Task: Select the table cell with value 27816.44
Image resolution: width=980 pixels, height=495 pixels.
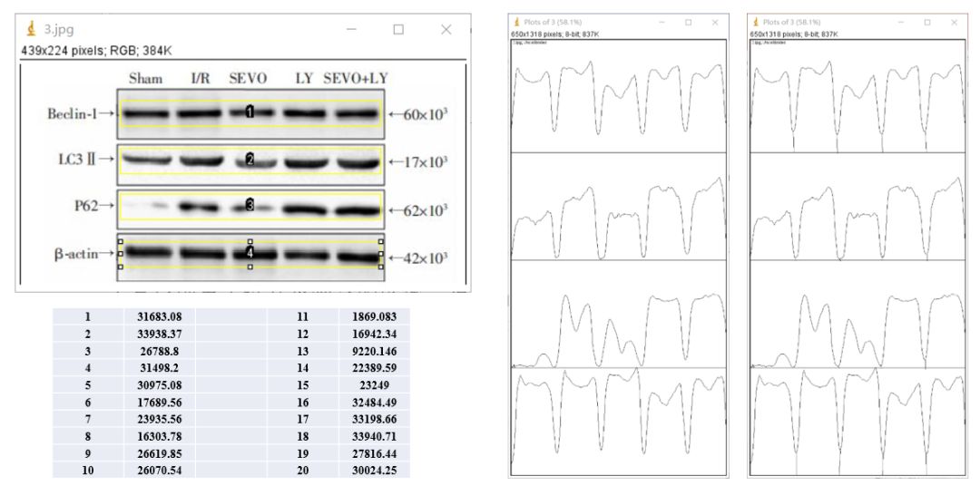Action: 375,454
